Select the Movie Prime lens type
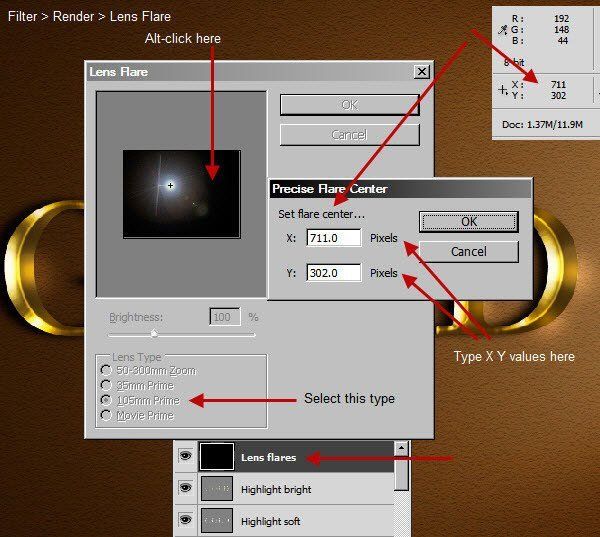Image resolution: width=600 pixels, height=537 pixels. (106, 415)
